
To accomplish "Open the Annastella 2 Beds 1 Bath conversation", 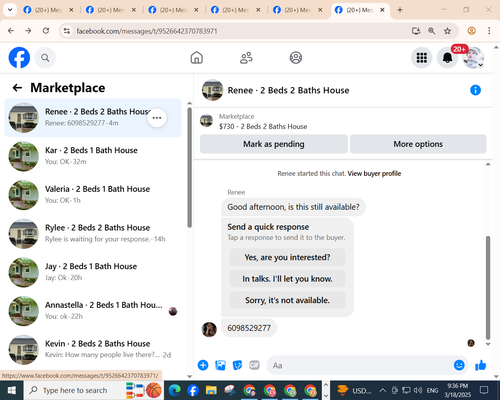I will [x=93, y=311].
